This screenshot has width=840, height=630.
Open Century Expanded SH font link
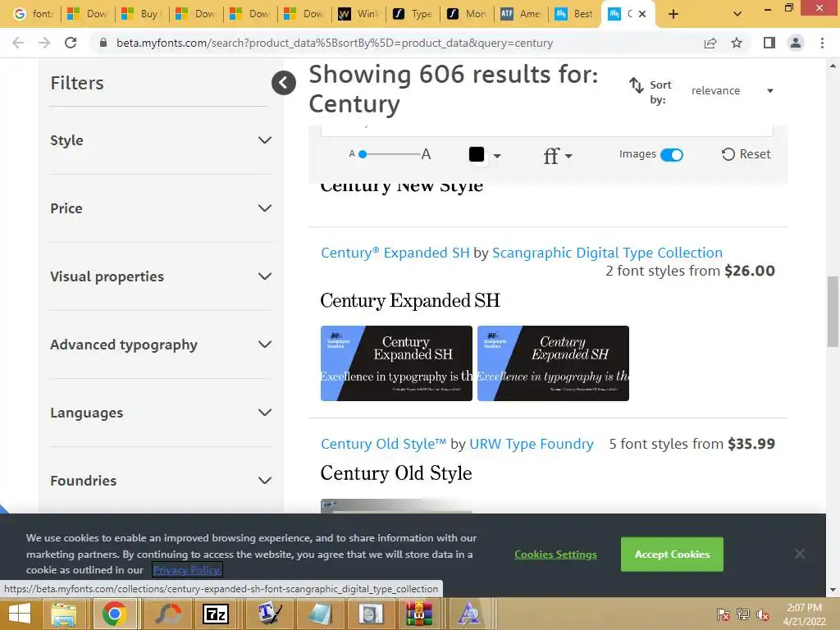tap(395, 253)
